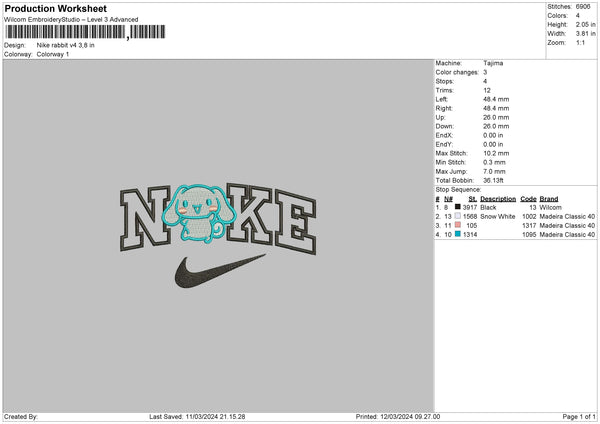This screenshot has height=424, width=600.
Task: Click the Brand column header
Action: pos(549,199)
